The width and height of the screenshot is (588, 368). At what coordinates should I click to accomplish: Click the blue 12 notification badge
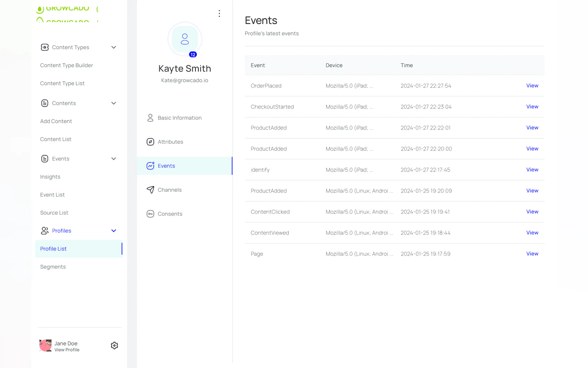(x=193, y=54)
